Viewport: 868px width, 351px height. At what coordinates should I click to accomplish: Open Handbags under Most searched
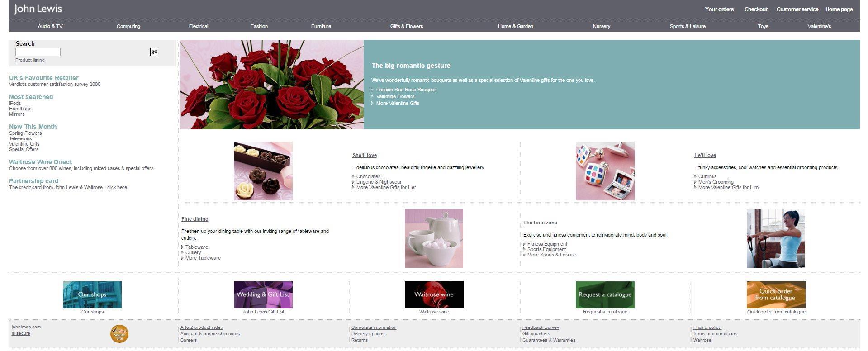coord(20,109)
